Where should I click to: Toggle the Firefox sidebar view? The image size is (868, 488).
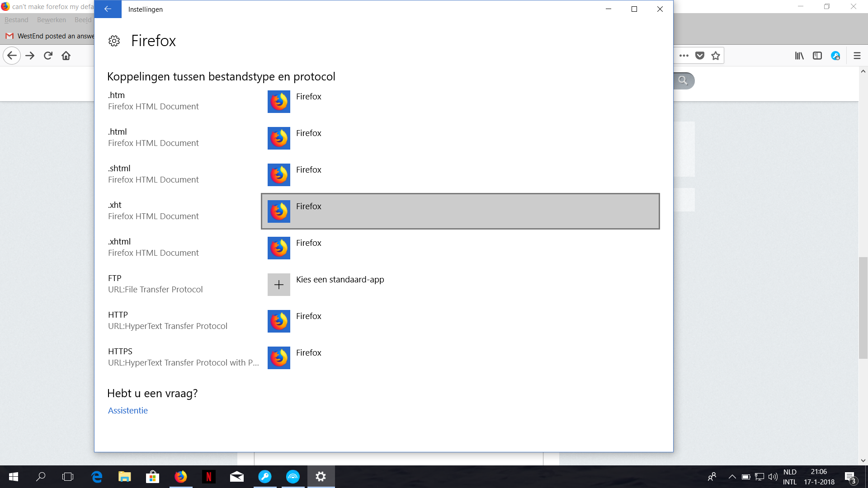[817, 56]
